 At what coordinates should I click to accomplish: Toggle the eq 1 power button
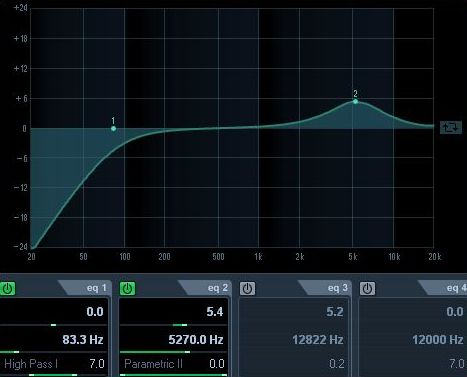[x=7, y=288]
